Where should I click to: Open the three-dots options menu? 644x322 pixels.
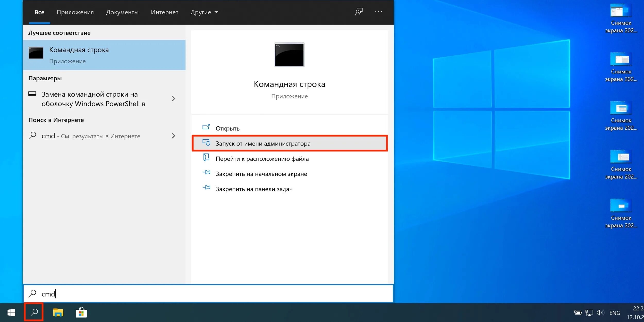pos(378,12)
